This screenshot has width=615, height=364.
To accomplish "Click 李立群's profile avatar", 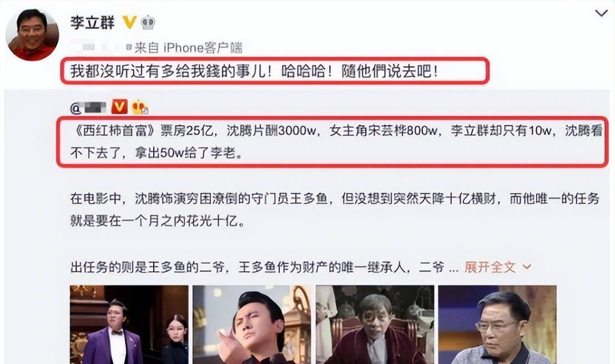I will tap(33, 34).
